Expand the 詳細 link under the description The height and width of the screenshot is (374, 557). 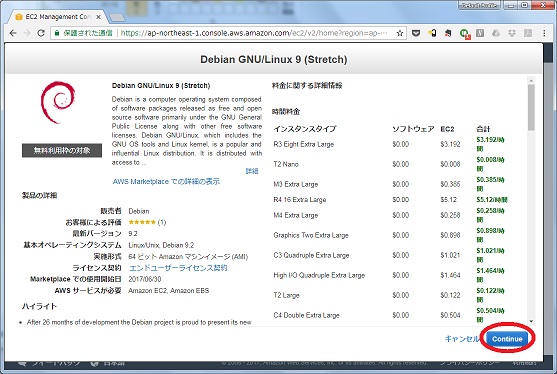tap(252, 171)
